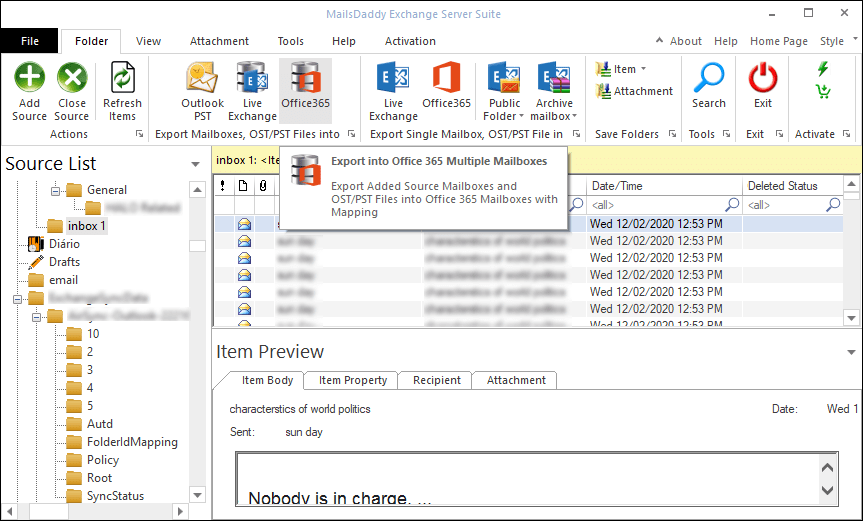863x521 pixels.
Task: Click the mail list scroll down arrow
Action: pos(851,317)
